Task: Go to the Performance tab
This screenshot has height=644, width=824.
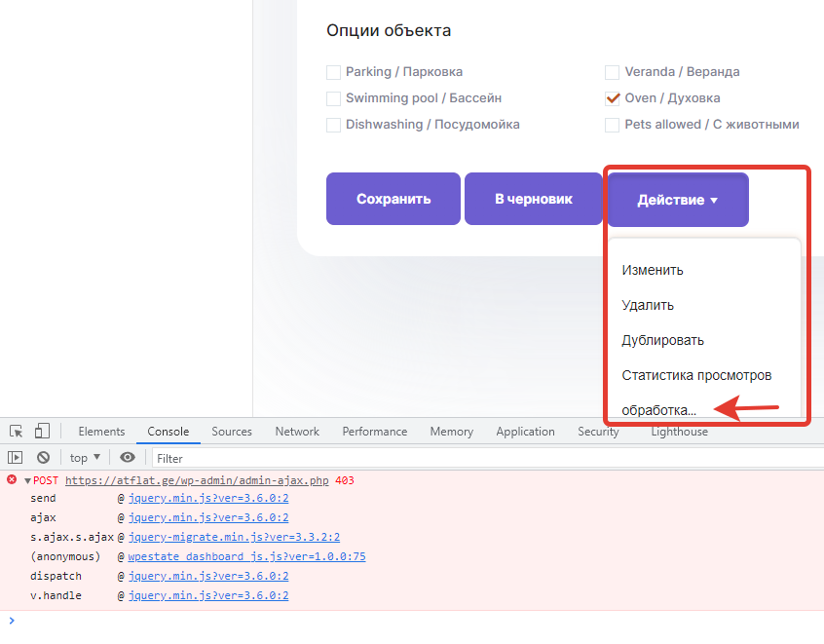Action: pyautogui.click(x=375, y=432)
